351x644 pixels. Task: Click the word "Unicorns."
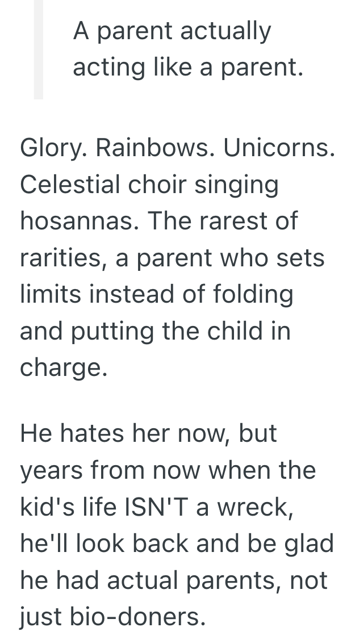tap(279, 149)
